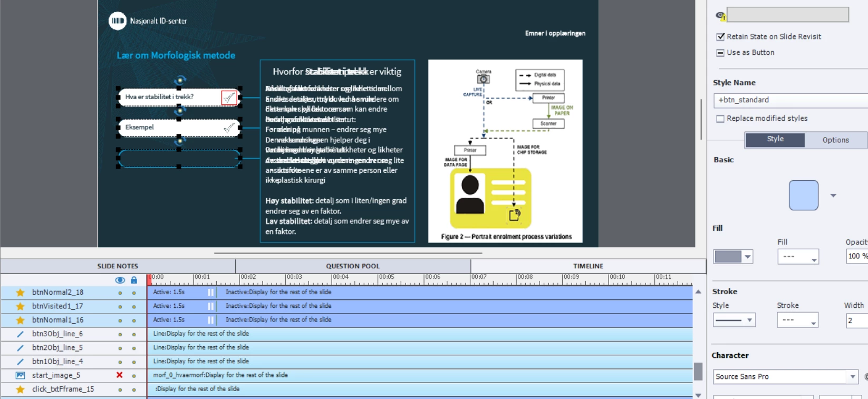Click the star icon of btnVisited1_17 layer
The width and height of the screenshot is (868, 399).
(x=21, y=306)
